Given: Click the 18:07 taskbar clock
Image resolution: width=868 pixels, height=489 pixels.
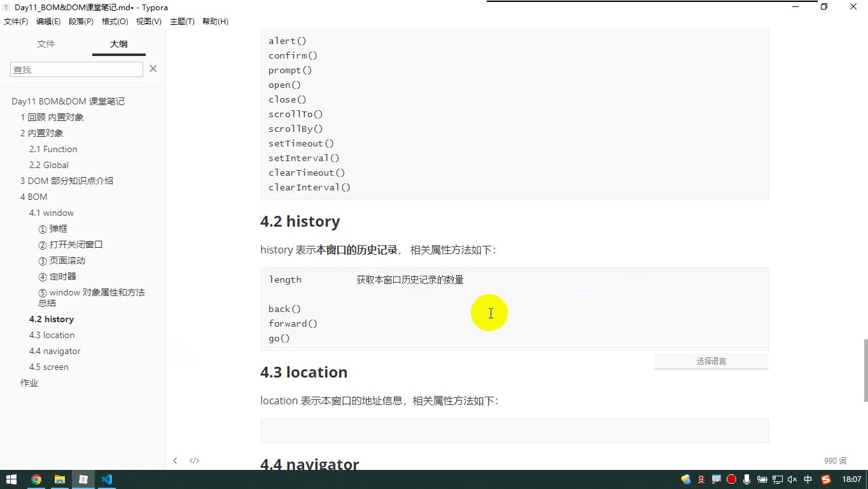Looking at the screenshot, I should click(851, 479).
